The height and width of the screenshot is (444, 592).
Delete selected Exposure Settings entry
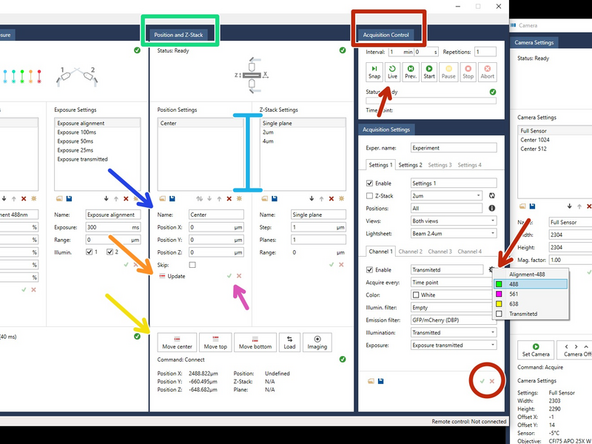point(126,199)
